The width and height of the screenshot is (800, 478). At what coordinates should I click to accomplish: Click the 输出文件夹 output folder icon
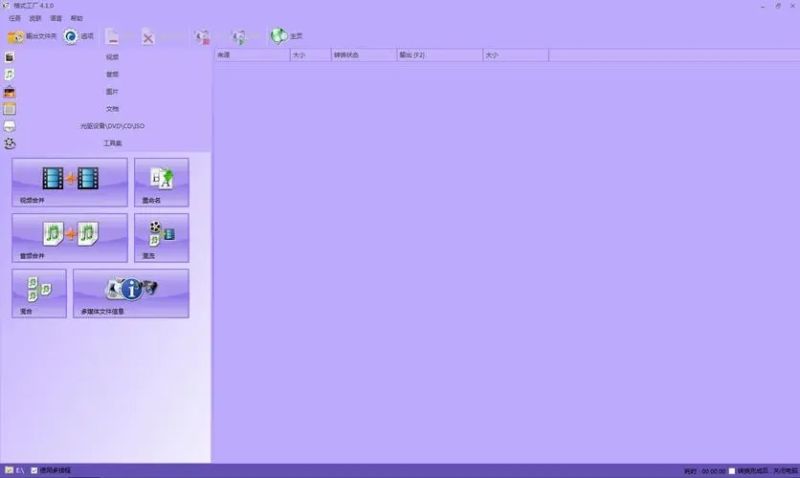[x=16, y=37]
